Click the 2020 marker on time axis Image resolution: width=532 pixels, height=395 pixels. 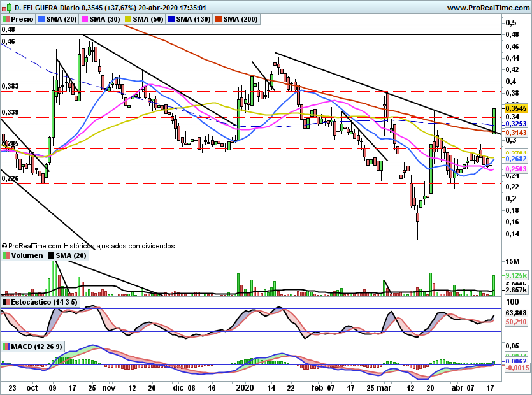coord(245,388)
